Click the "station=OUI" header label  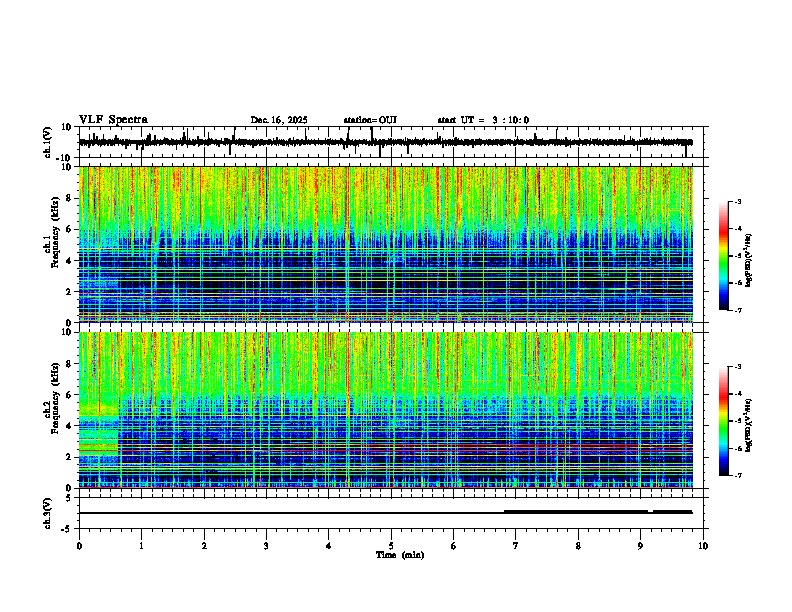point(370,120)
